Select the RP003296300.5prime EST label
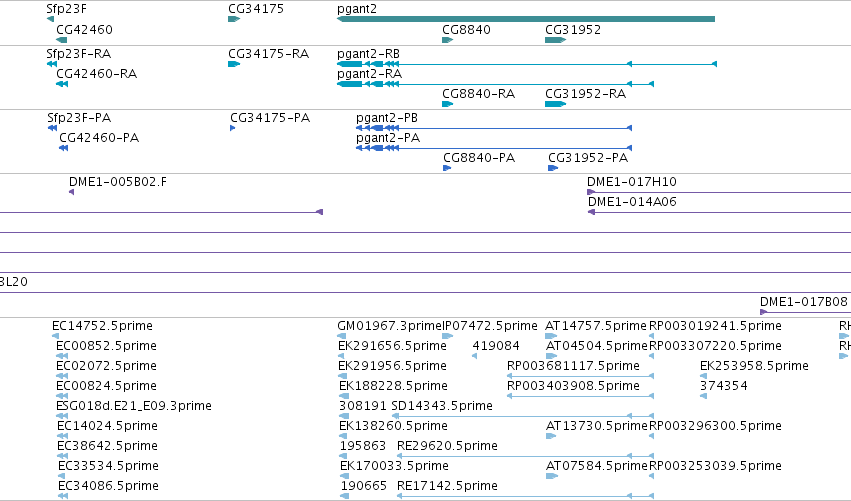This screenshot has height=501, width=851. click(x=715, y=426)
